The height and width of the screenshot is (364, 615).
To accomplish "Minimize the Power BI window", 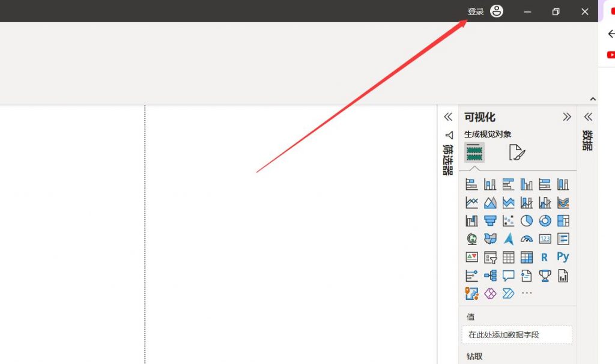I will coord(527,12).
